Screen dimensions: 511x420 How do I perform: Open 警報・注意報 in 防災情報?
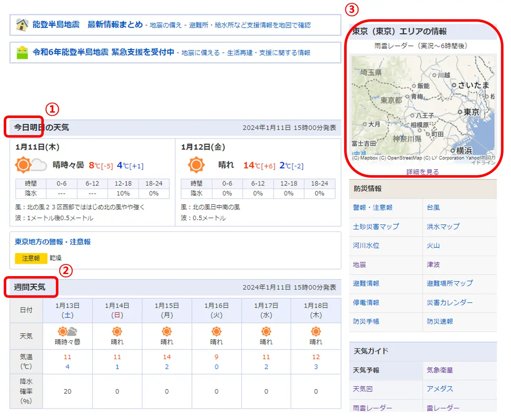[373, 208]
